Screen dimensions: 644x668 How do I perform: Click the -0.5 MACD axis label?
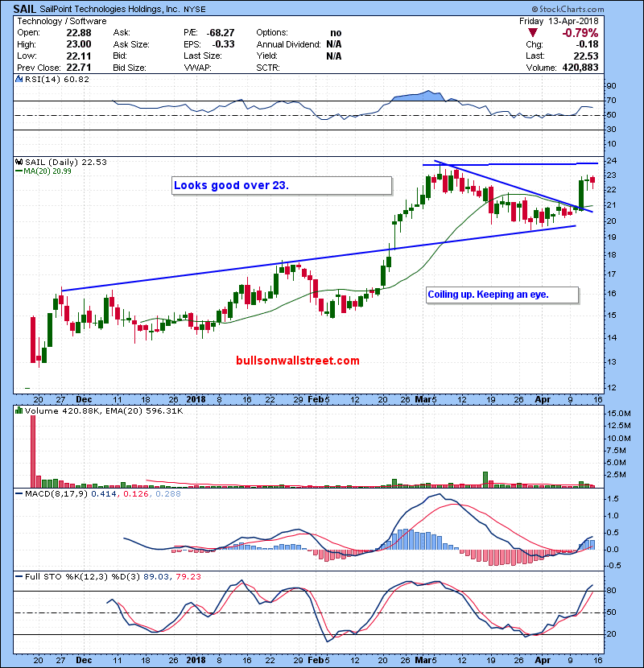click(x=613, y=565)
